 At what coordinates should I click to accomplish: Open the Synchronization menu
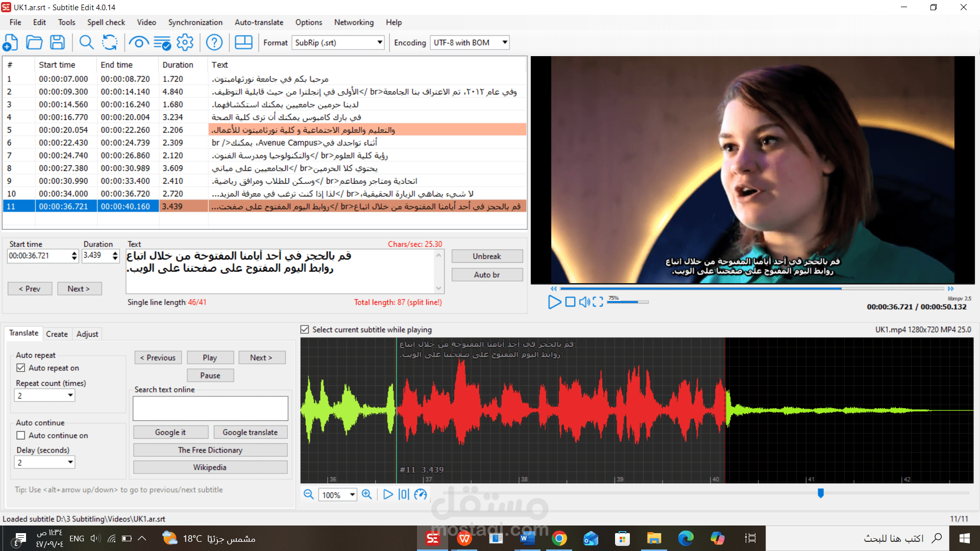click(195, 22)
